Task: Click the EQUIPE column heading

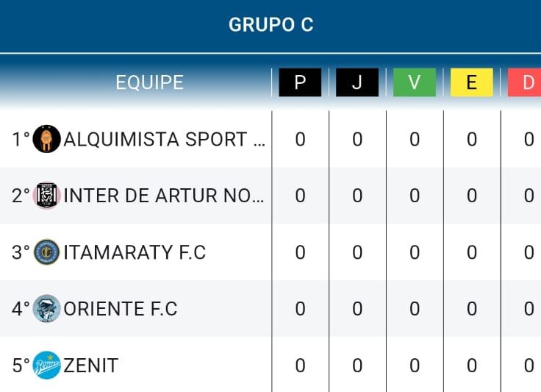Action: pos(149,82)
